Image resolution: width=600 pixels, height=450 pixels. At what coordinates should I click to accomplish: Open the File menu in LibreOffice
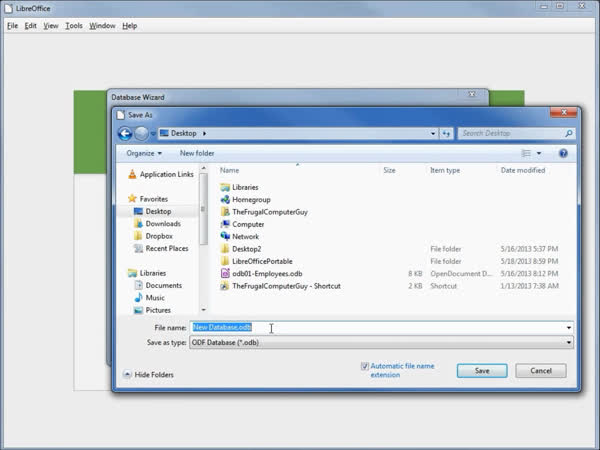point(12,26)
